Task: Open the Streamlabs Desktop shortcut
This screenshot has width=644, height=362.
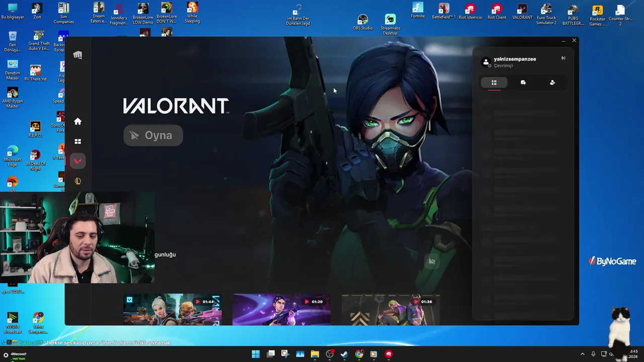Action: coord(390,25)
